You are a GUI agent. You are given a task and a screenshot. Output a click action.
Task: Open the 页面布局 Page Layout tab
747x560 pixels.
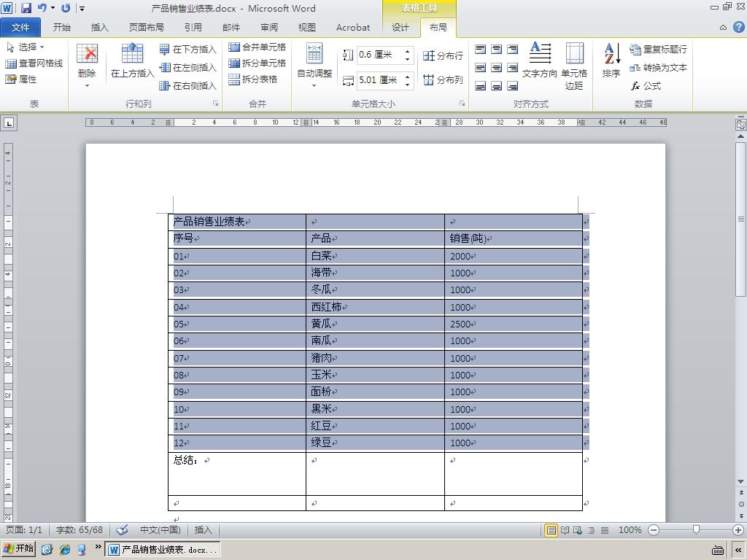(146, 28)
